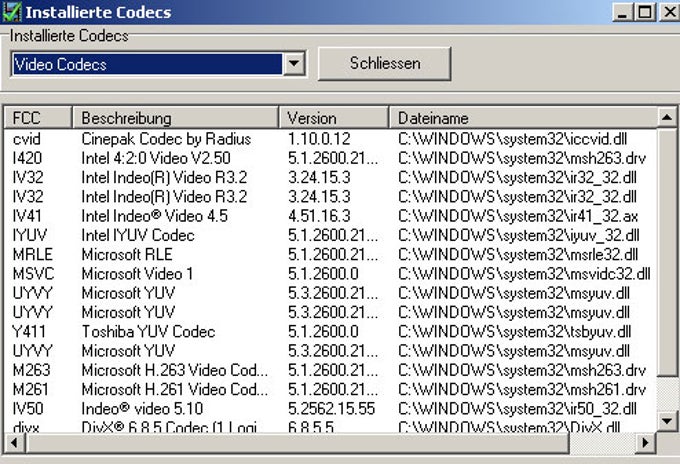
Task: Click 'Microsoft Video 1' description
Action: (137, 274)
